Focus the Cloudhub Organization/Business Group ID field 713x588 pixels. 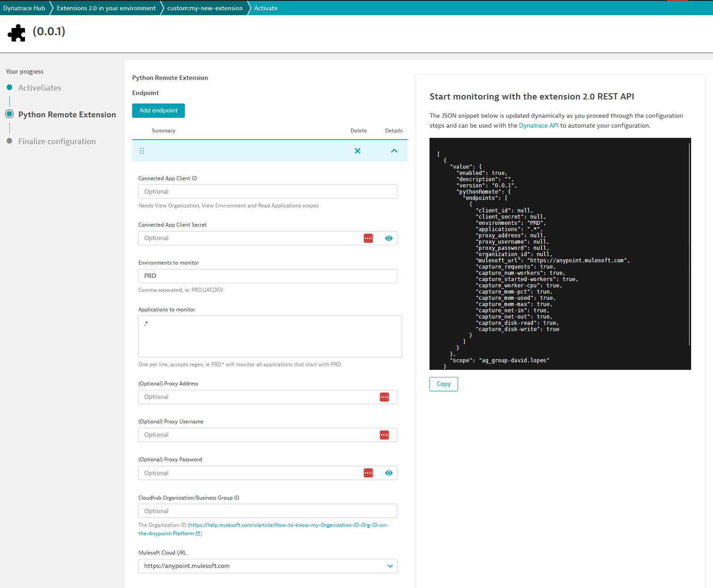pyautogui.click(x=268, y=511)
